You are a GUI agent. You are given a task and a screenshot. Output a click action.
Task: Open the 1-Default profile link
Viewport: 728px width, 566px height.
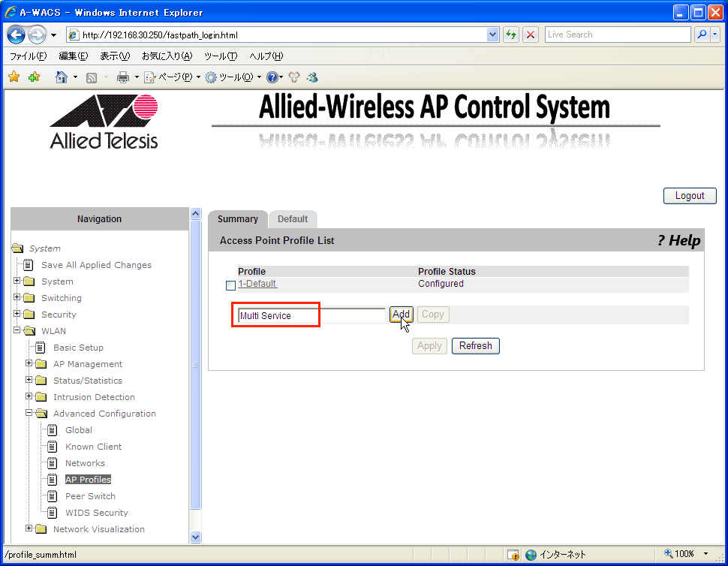pyautogui.click(x=257, y=284)
